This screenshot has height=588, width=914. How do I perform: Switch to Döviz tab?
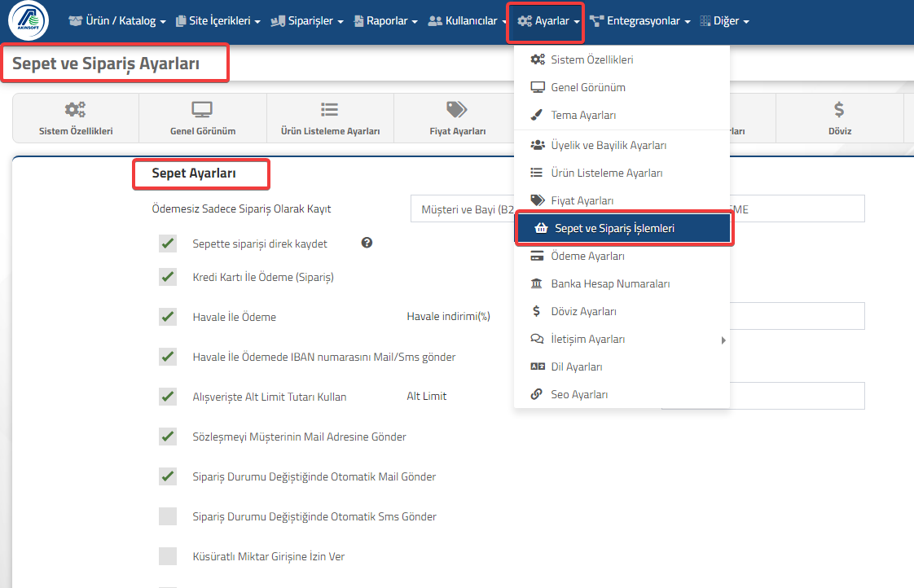[x=840, y=118]
